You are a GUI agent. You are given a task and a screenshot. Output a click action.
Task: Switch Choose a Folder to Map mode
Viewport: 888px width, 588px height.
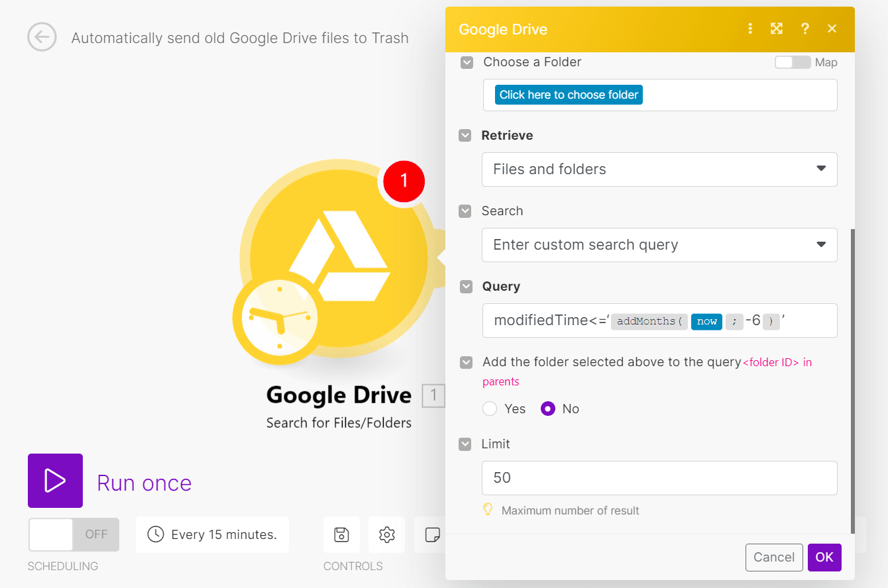tap(793, 62)
